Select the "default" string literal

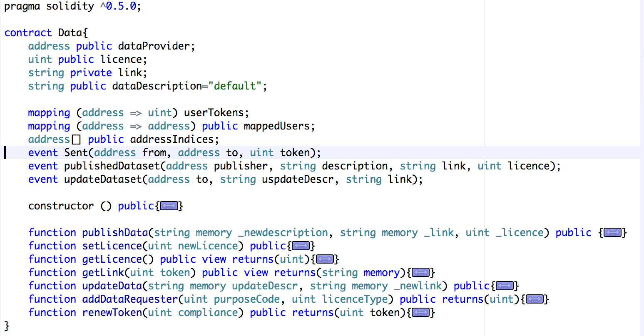click(x=235, y=86)
